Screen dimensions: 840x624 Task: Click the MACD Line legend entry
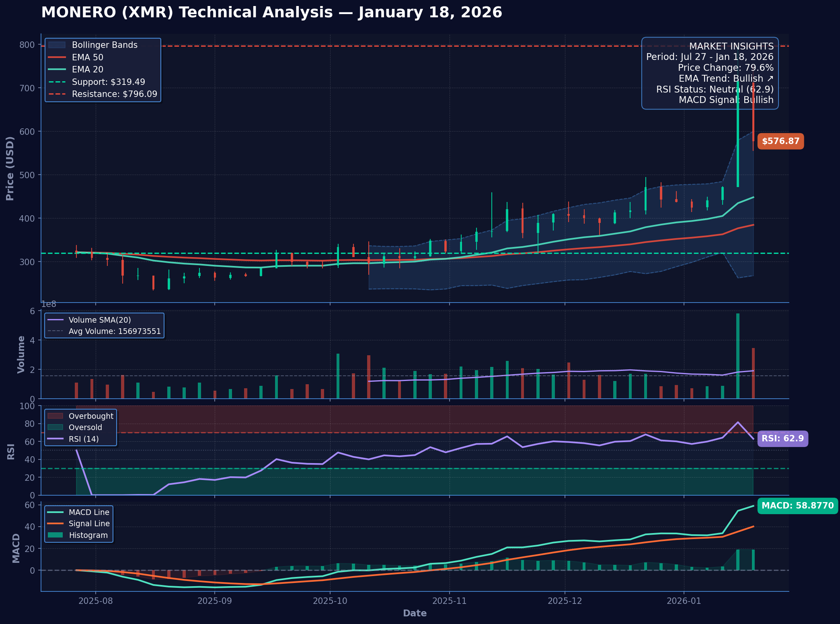click(x=88, y=512)
